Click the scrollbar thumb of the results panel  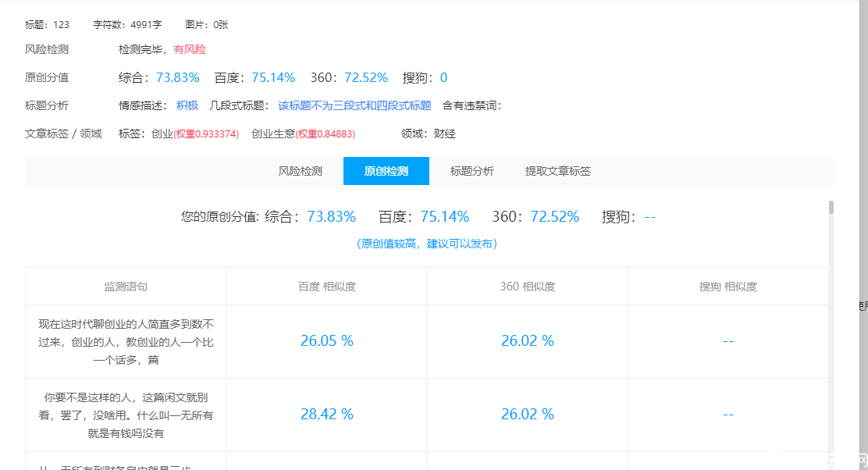[x=831, y=207]
